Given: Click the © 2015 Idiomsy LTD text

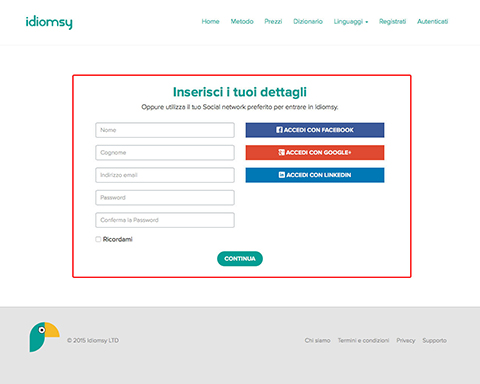Looking at the screenshot, I should (x=93, y=340).
